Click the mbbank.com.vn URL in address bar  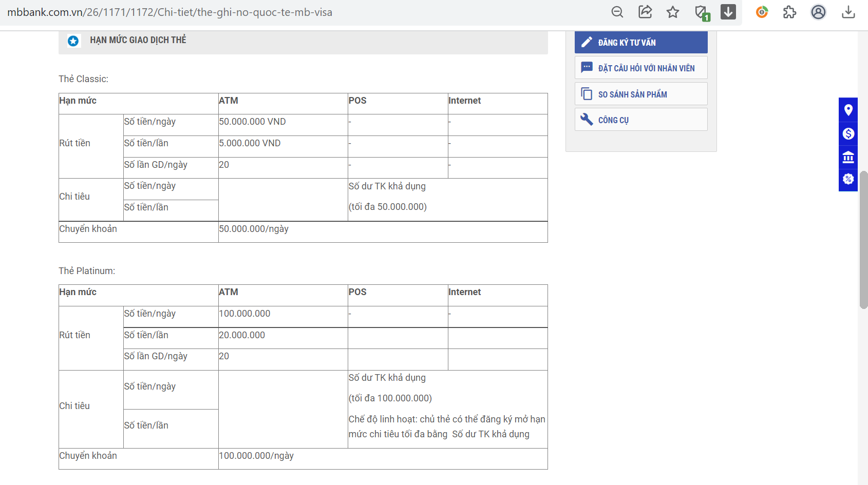169,12
